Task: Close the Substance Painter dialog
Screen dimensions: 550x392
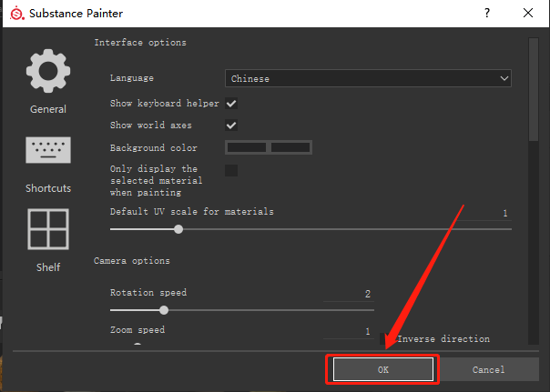Action: (x=528, y=14)
